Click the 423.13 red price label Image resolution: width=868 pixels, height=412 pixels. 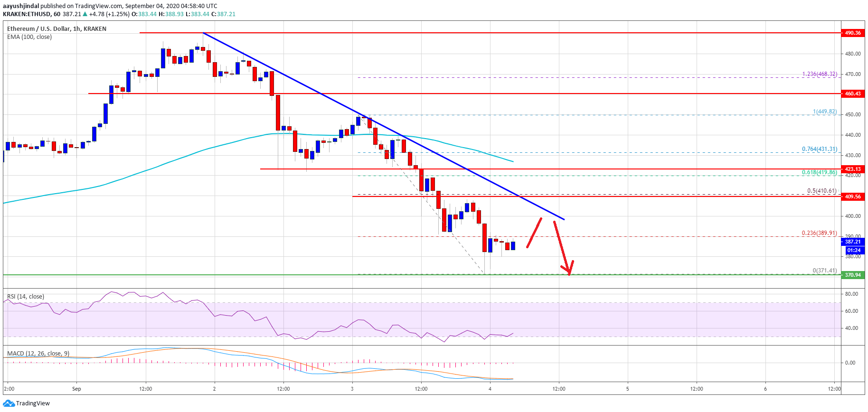point(853,169)
